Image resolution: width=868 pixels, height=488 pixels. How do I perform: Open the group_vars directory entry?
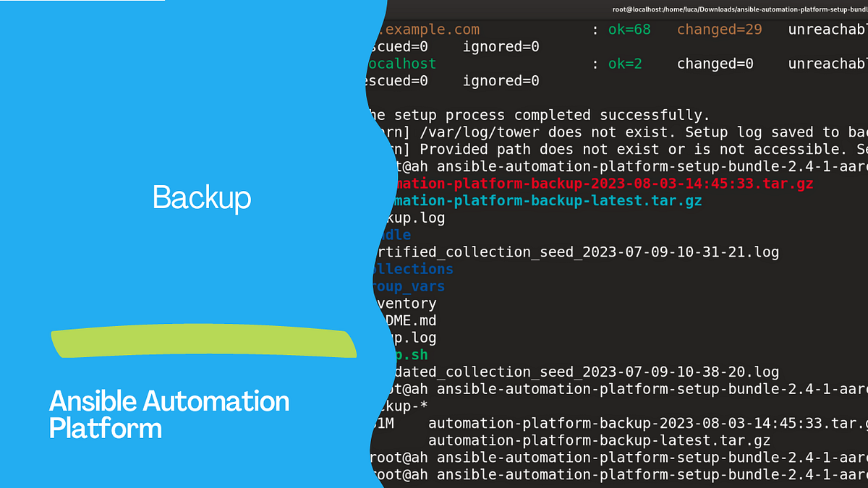click(x=411, y=286)
